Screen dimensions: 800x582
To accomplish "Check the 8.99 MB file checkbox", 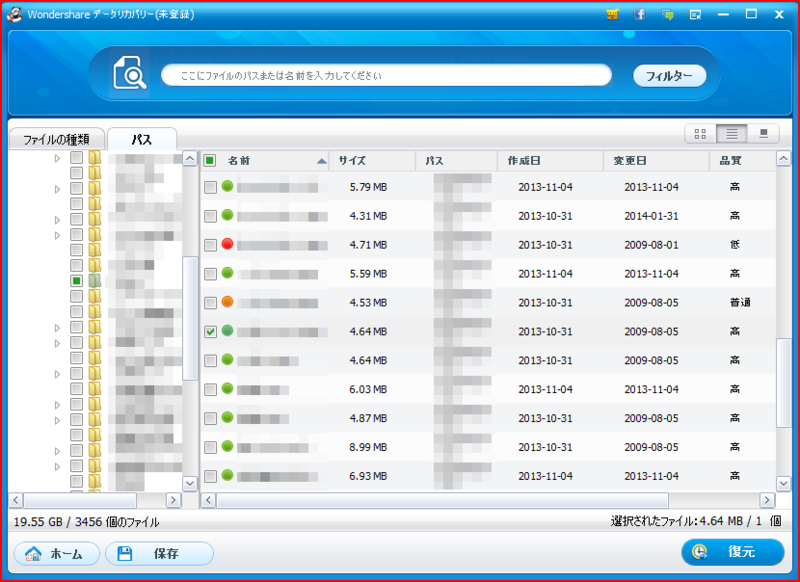I will (x=210, y=447).
